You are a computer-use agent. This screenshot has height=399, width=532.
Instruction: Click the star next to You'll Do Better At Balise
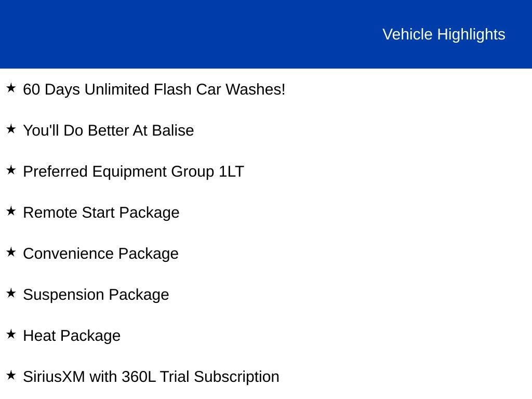pyautogui.click(x=11, y=129)
